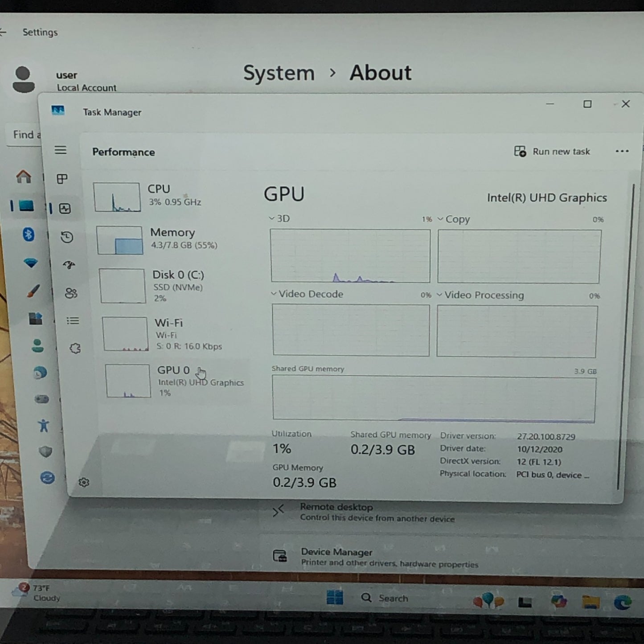644x644 pixels.
Task: Open Home icon in Settings sidebar
Action: [24, 177]
